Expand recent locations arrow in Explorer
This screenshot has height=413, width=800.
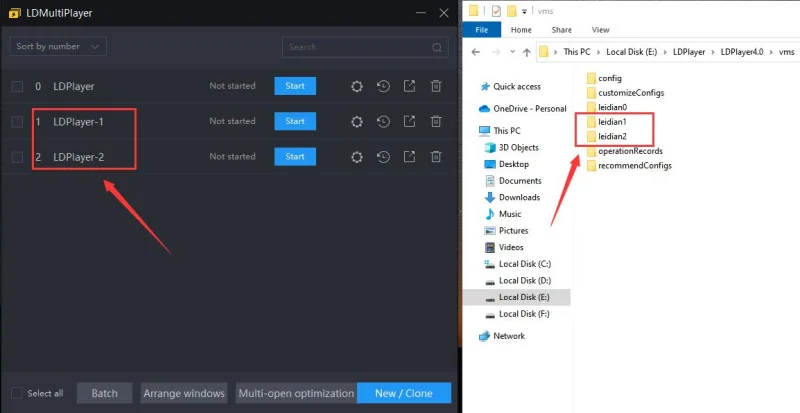[512, 52]
